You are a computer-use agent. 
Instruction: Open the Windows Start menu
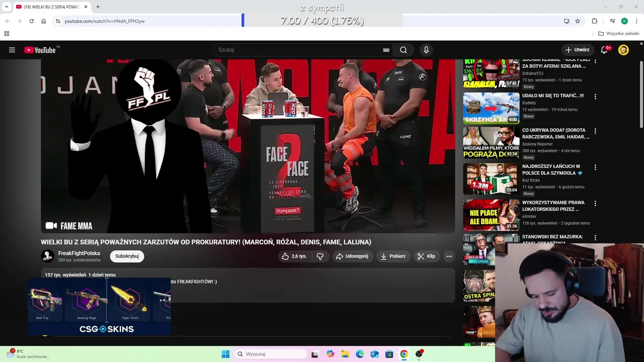(225, 354)
